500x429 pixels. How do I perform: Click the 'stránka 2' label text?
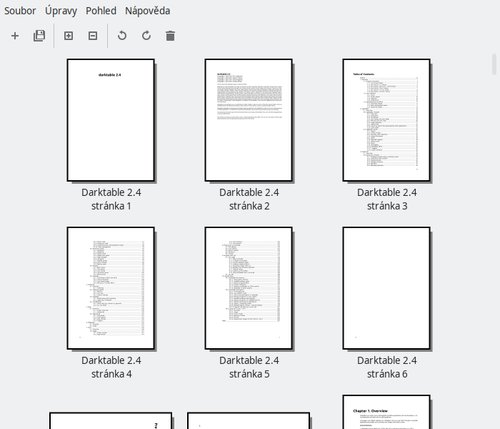(249, 206)
